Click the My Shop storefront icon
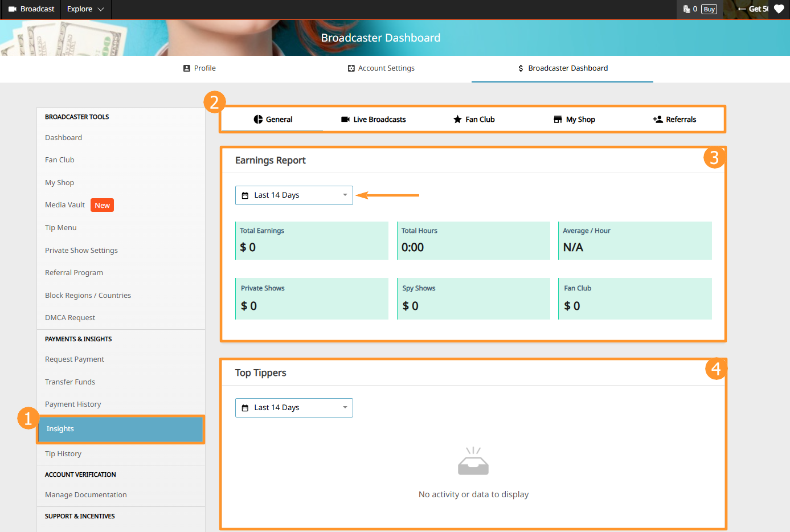This screenshot has height=532, width=790. coord(558,120)
